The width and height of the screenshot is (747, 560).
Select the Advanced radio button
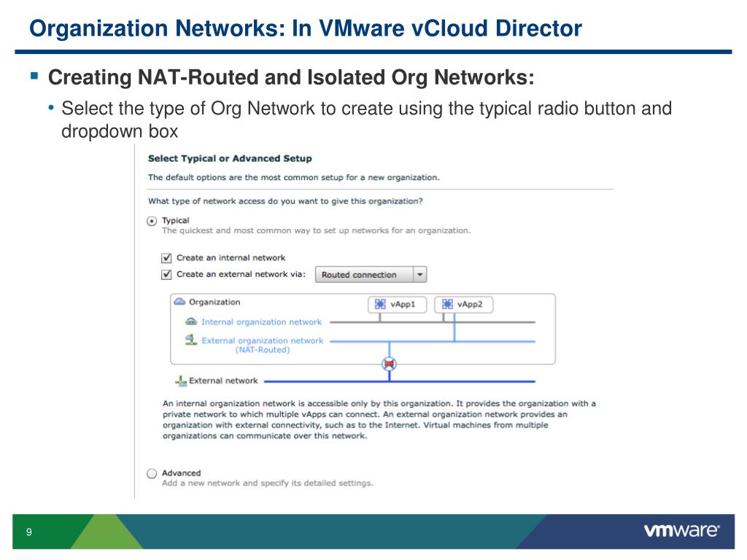point(152,473)
